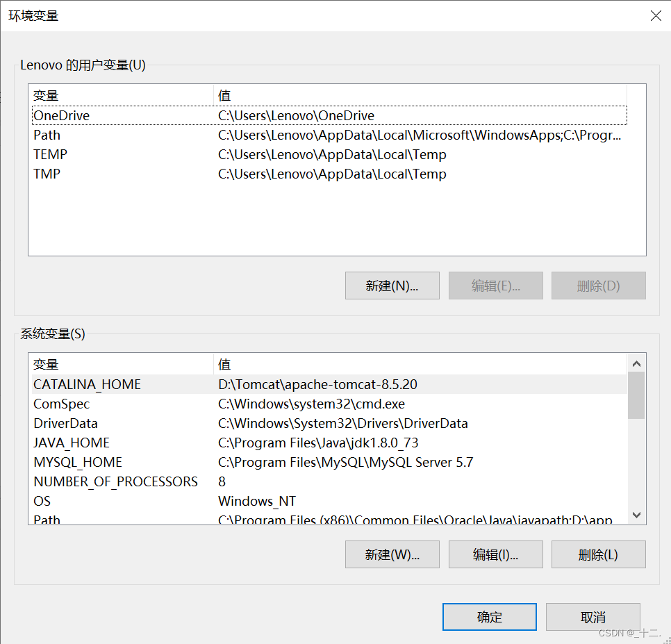Confirm with the 确定 button

[490, 617]
